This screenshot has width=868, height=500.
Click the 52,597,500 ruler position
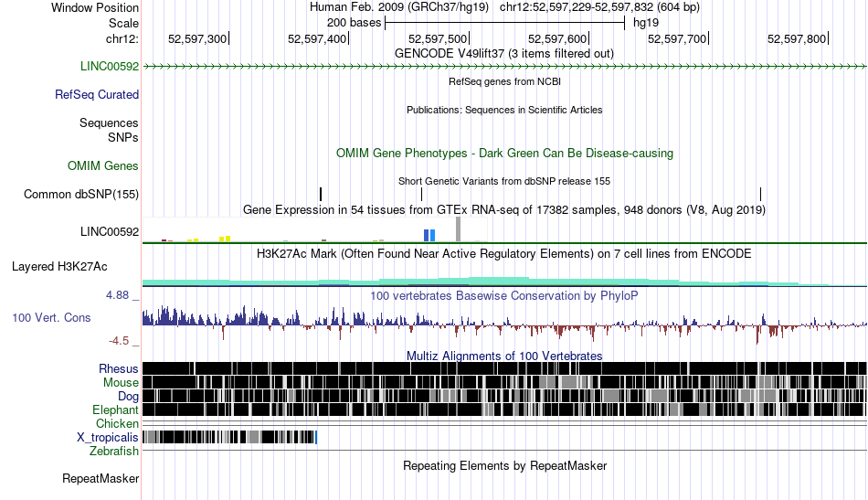pos(438,38)
